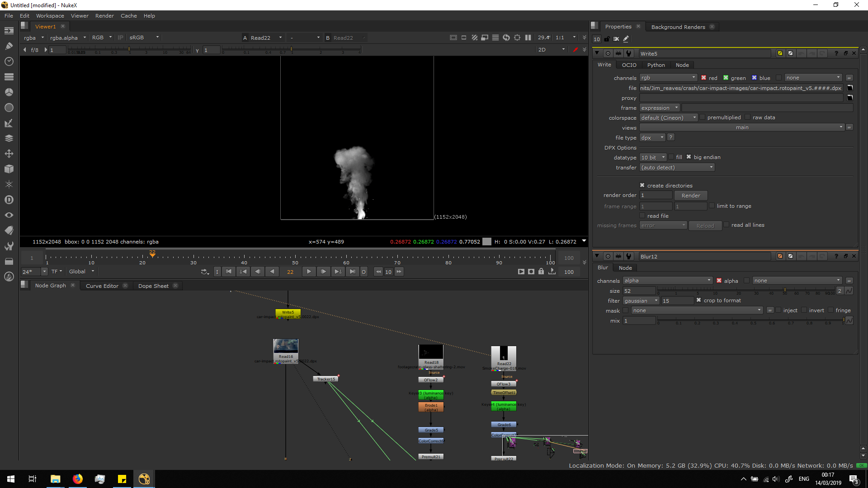Open the file browser for the Write5 file path
The width and height of the screenshot is (868, 488).
tap(850, 88)
